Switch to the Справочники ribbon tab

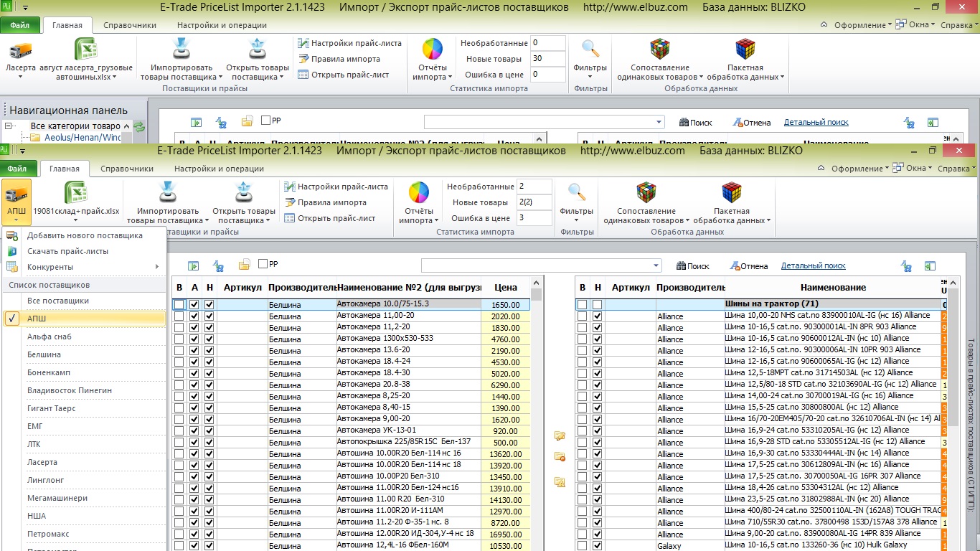(127, 169)
